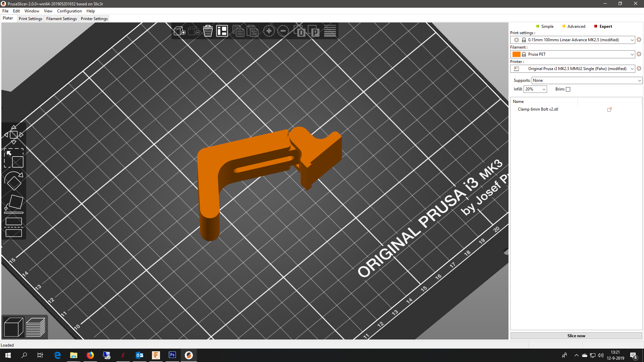The height and width of the screenshot is (362, 644).
Task: Select Advanced mode
Action: tap(574, 26)
